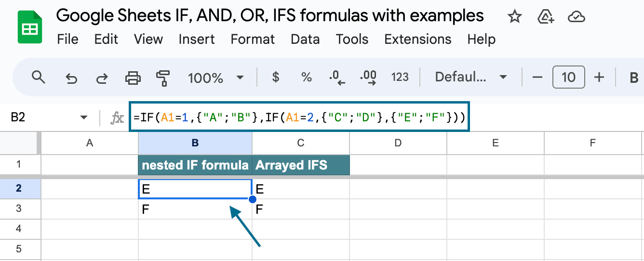Select cell C3 containing F
Viewport: 644px width, 261px height.
pos(301,209)
